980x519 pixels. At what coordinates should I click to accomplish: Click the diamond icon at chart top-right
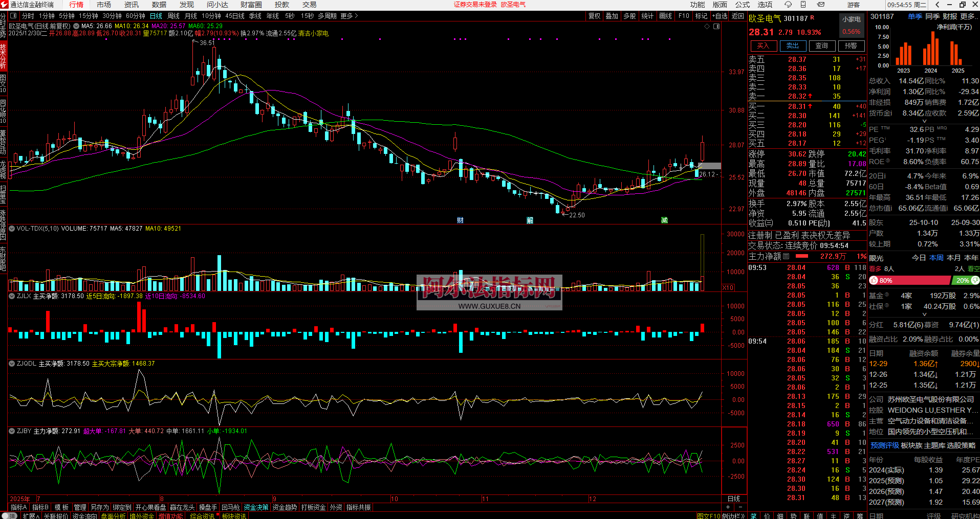tap(707, 26)
